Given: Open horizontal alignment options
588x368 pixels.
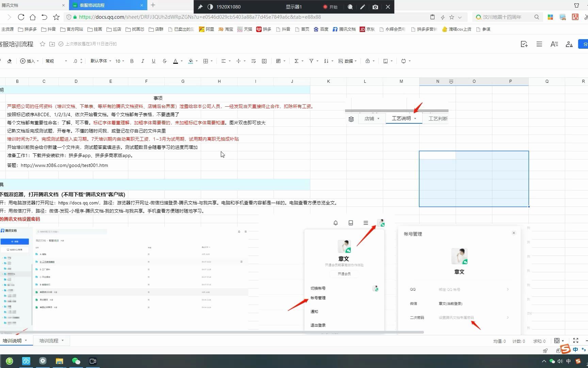Looking at the screenshot, I should click(x=224, y=61).
